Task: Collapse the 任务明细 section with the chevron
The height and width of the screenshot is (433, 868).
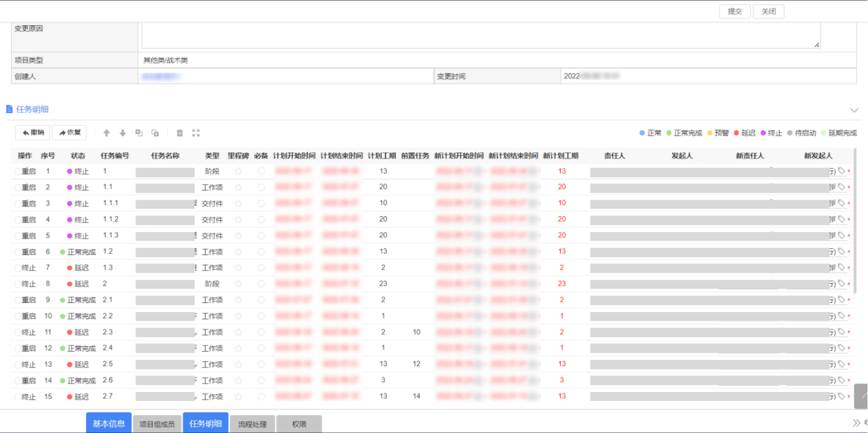Action: coord(854,110)
